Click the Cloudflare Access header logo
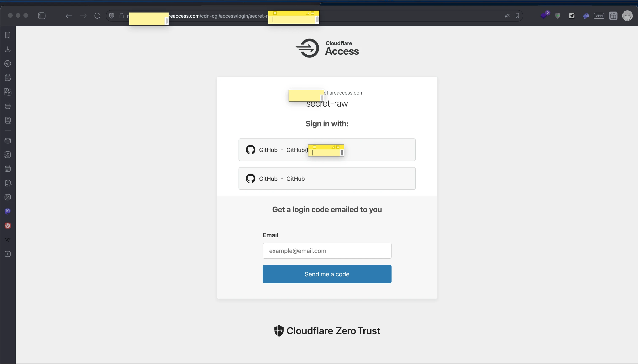This screenshot has width=638, height=364. 327,48
